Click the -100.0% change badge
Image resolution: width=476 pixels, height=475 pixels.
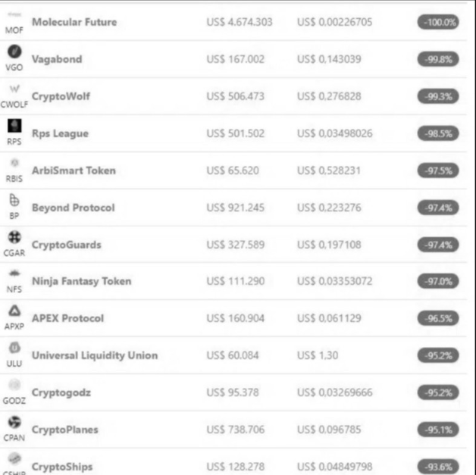tap(438, 22)
